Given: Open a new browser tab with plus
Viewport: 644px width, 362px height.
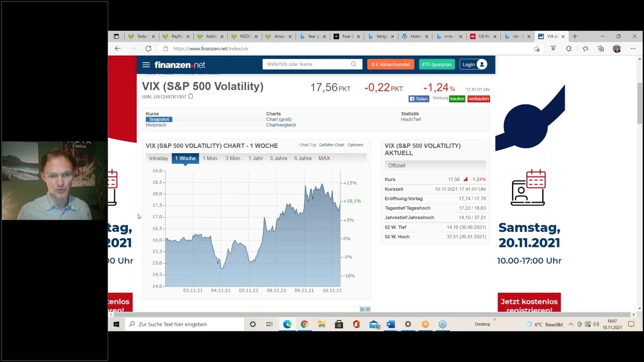Looking at the screenshot, I should (575, 36).
